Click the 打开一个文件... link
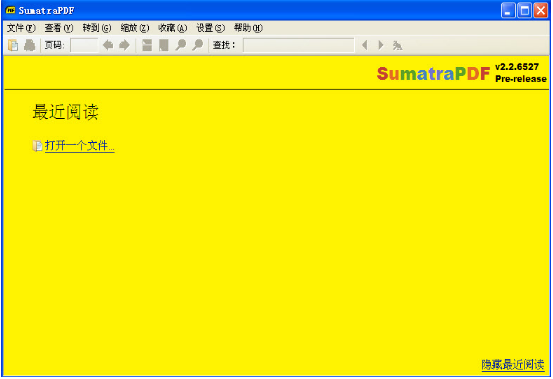 click(x=79, y=146)
